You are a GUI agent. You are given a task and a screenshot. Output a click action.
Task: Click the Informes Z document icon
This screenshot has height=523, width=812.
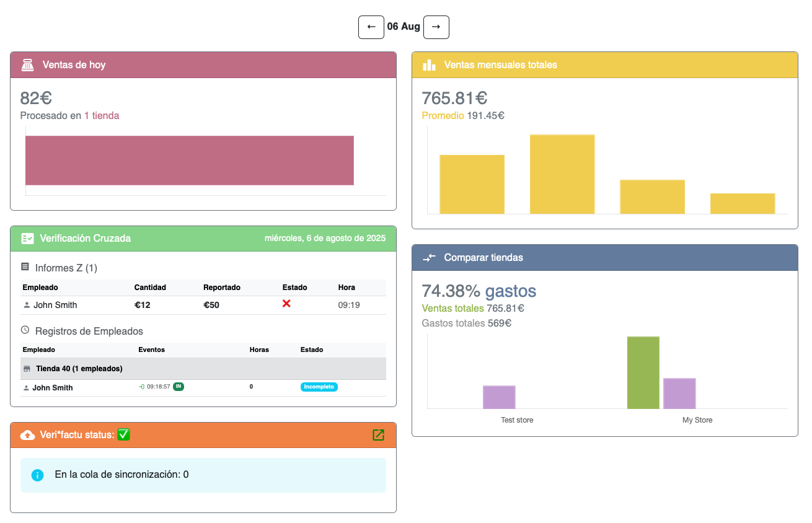click(25, 267)
